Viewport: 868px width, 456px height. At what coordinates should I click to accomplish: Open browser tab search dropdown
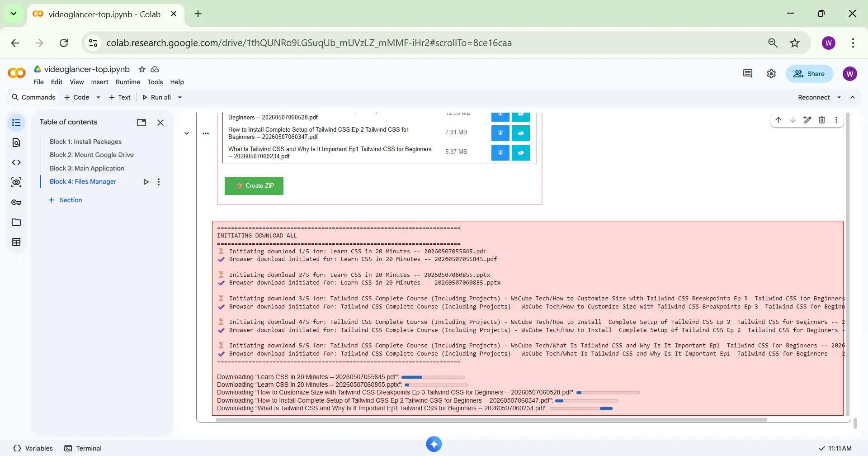click(14, 14)
